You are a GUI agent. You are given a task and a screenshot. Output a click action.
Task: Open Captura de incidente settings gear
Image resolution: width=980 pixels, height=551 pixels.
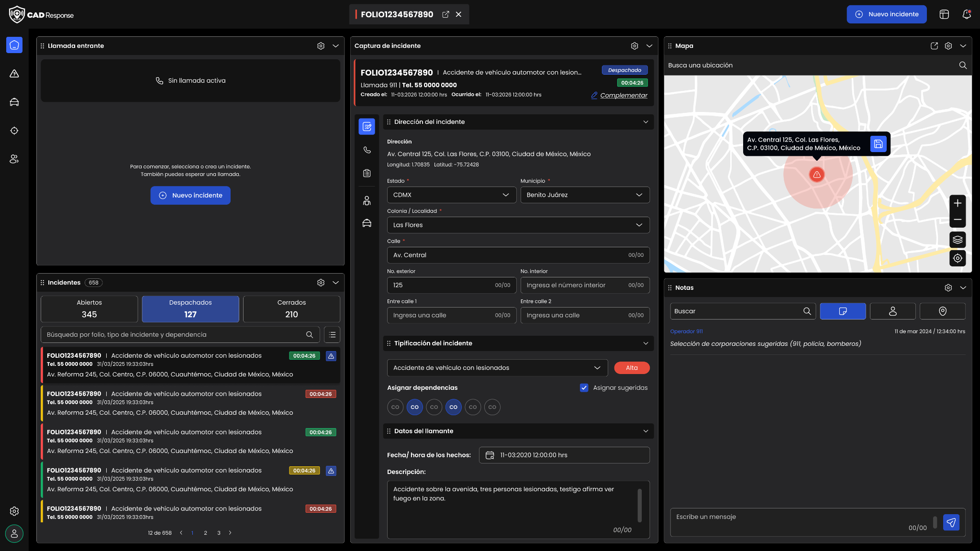[x=635, y=46]
